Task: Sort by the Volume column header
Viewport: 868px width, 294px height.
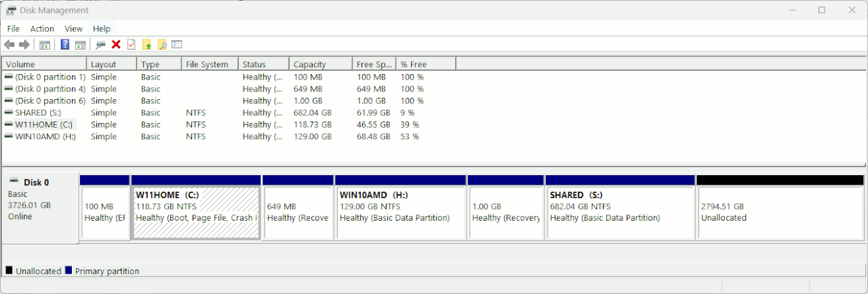Action: point(44,64)
